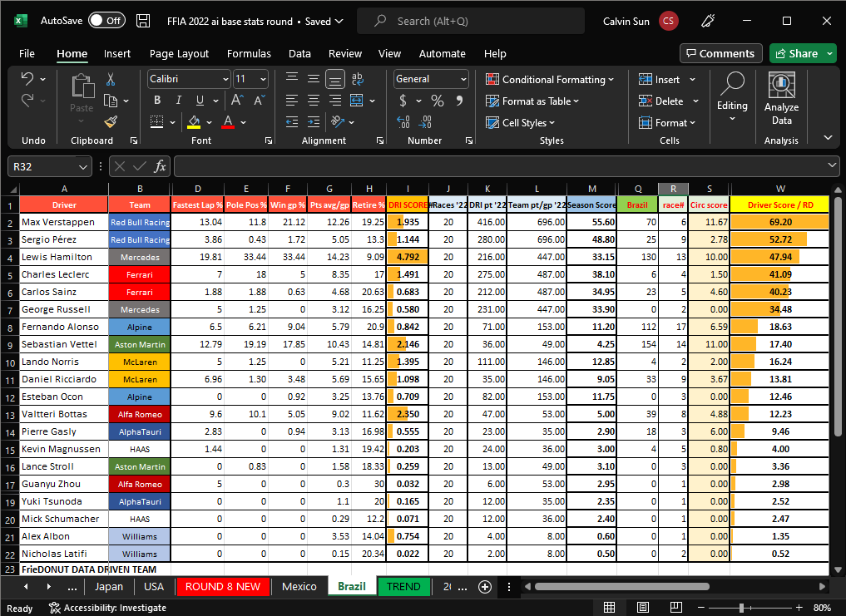Toggle Align Left in Alignment group
Screen dimensions: 846x616
tap(292, 101)
